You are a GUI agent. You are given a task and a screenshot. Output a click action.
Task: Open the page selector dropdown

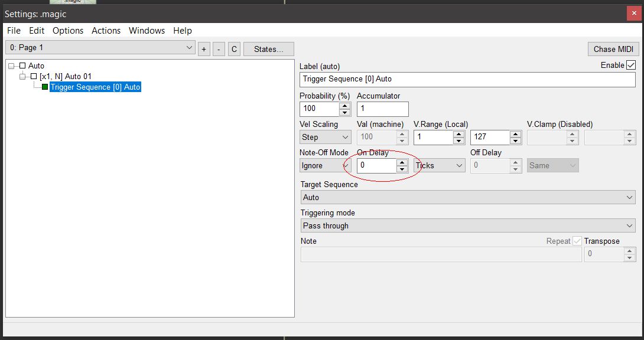(x=100, y=48)
